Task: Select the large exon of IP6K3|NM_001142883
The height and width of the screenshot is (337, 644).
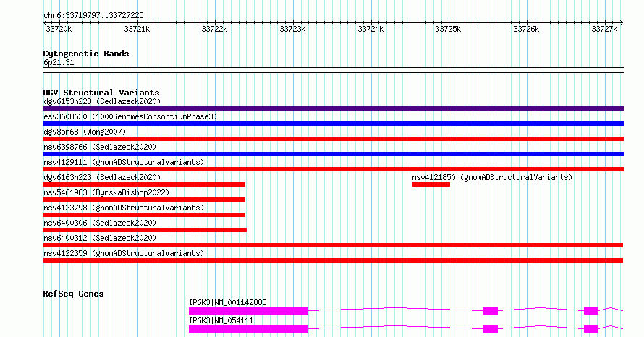Action: tap(248, 311)
